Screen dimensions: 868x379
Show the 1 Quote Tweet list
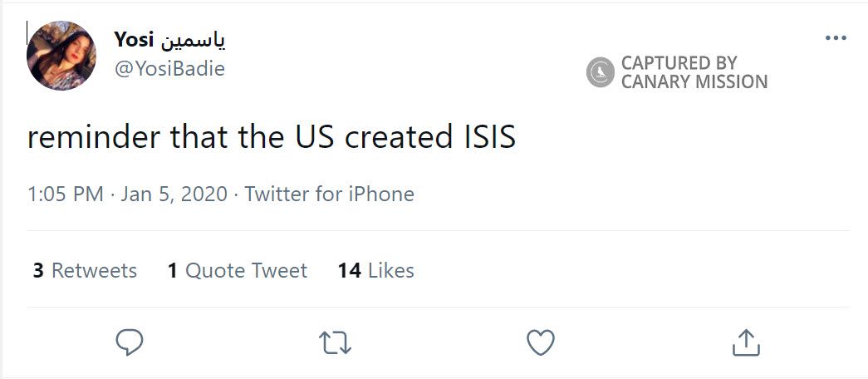pyautogui.click(x=237, y=270)
